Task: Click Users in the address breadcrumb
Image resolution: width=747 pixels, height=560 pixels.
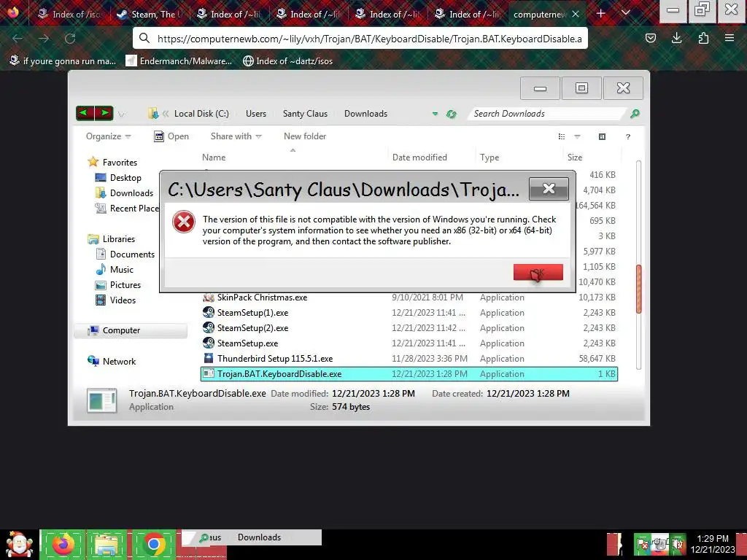Action: (x=256, y=113)
